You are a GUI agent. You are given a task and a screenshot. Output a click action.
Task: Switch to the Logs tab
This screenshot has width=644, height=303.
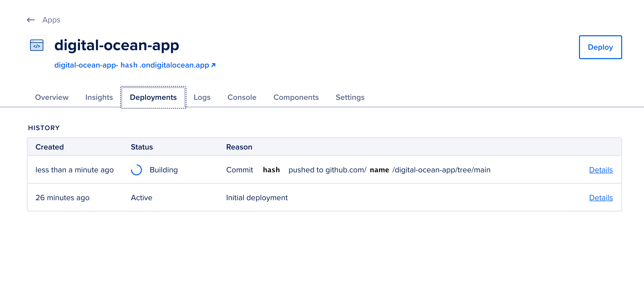coord(202,97)
